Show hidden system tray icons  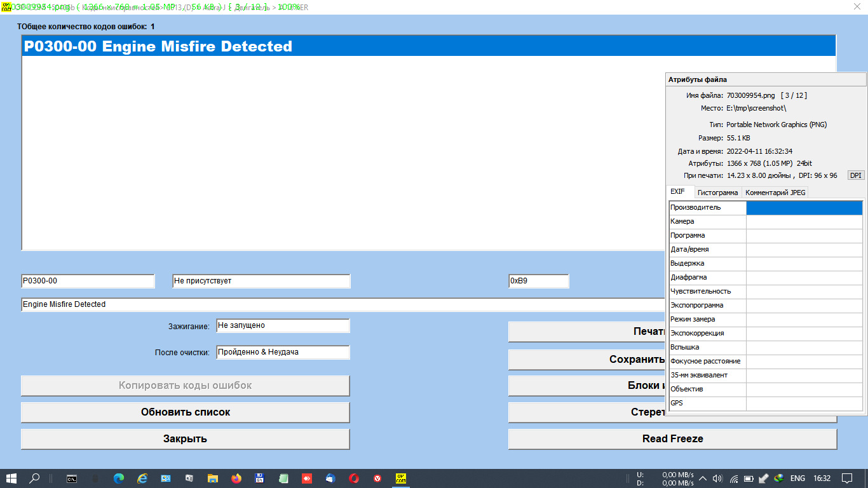tap(702, 478)
